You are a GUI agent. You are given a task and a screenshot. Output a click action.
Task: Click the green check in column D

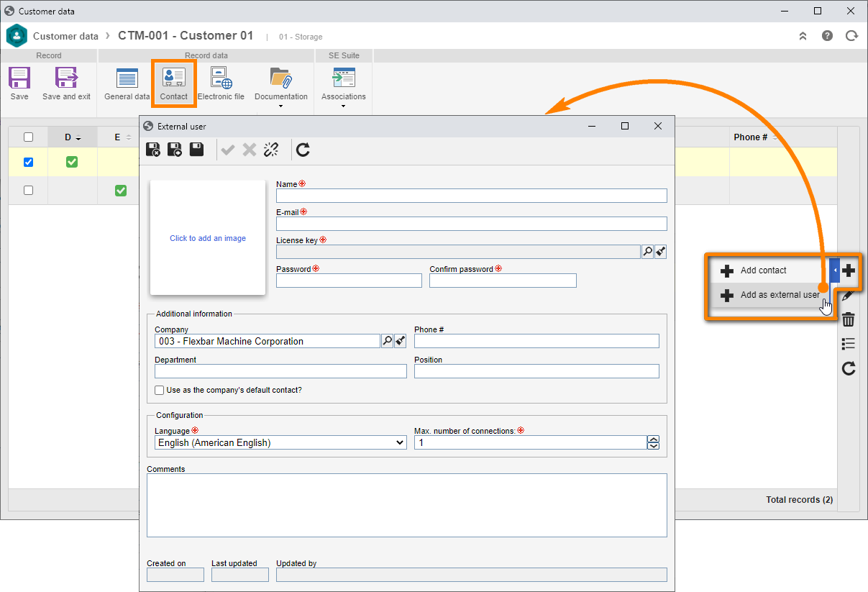[x=72, y=162]
